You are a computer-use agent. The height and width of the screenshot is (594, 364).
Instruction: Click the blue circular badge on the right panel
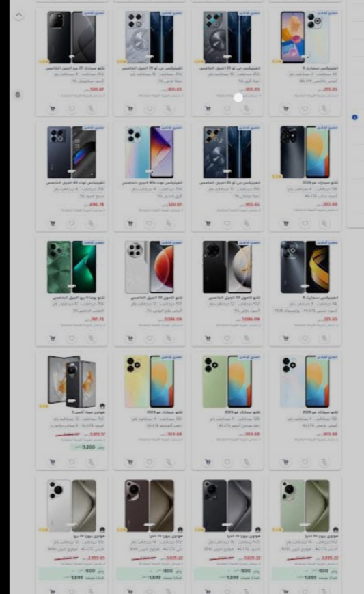click(355, 117)
